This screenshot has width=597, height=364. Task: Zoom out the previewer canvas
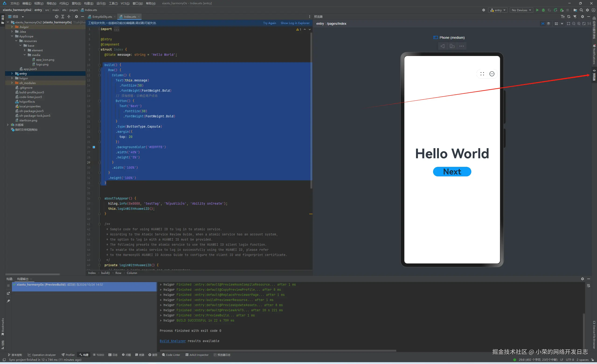coord(573,24)
